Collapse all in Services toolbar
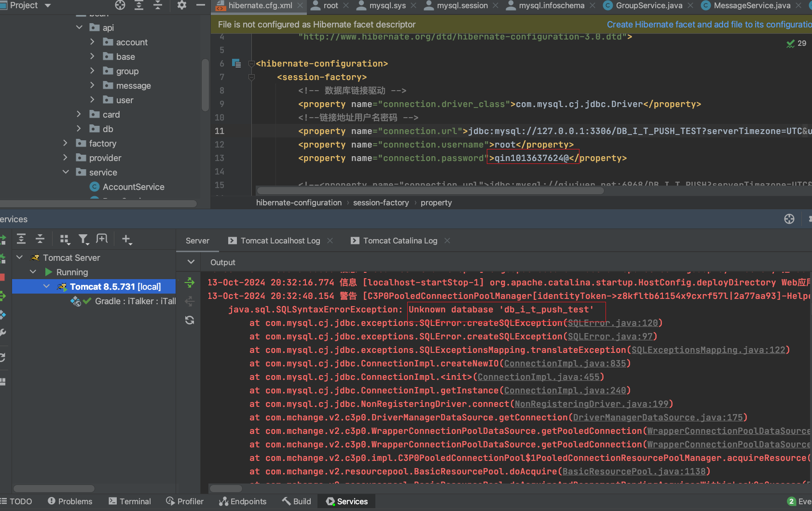 tap(40, 239)
